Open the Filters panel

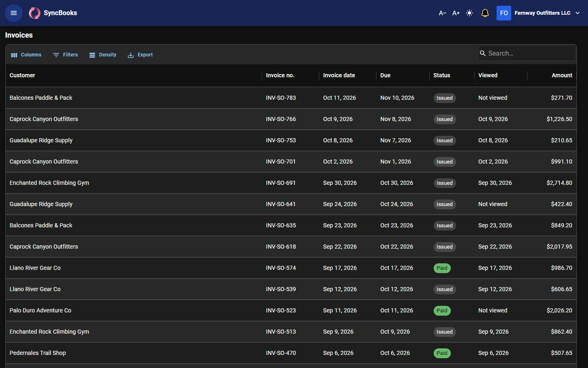pyautogui.click(x=65, y=55)
